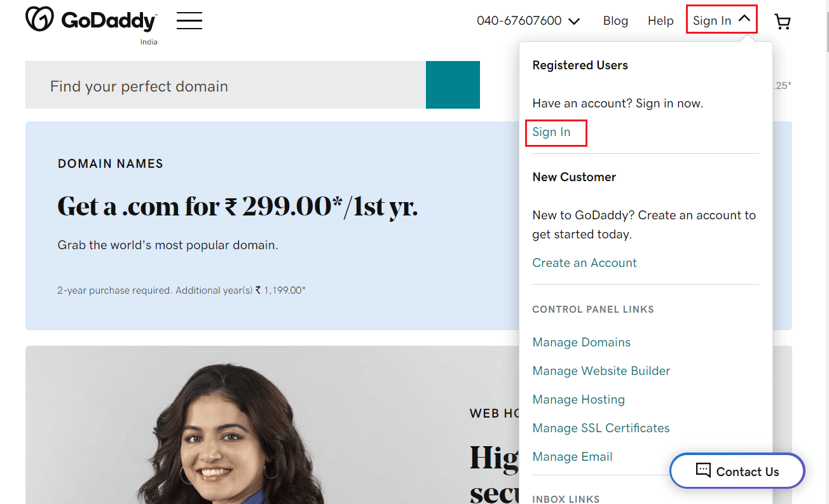Click the chat bubble icon on Contact Us

pos(702,470)
